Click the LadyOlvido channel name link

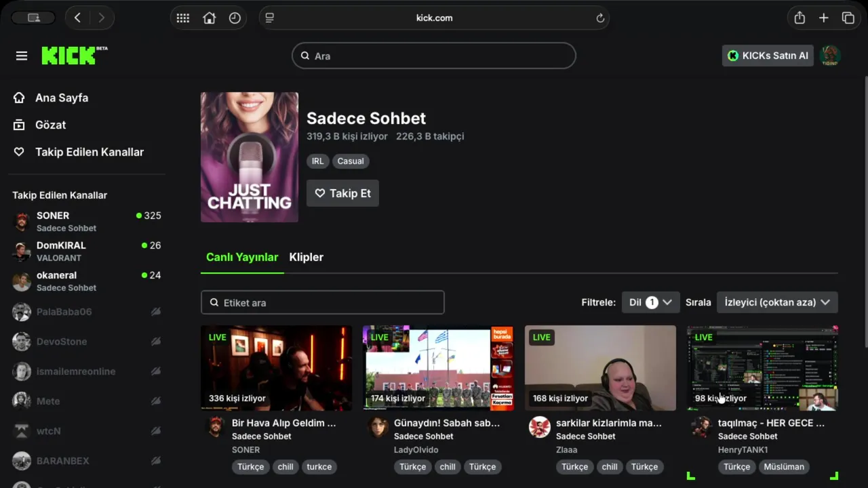click(x=416, y=449)
